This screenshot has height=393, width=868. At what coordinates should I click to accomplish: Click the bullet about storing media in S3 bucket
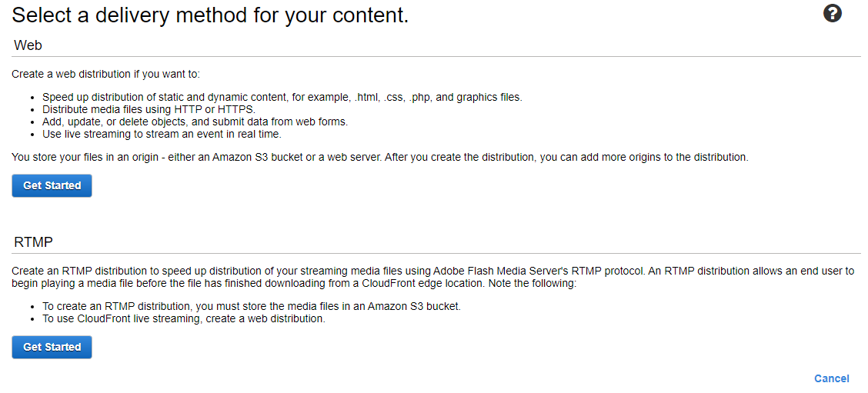click(x=252, y=307)
